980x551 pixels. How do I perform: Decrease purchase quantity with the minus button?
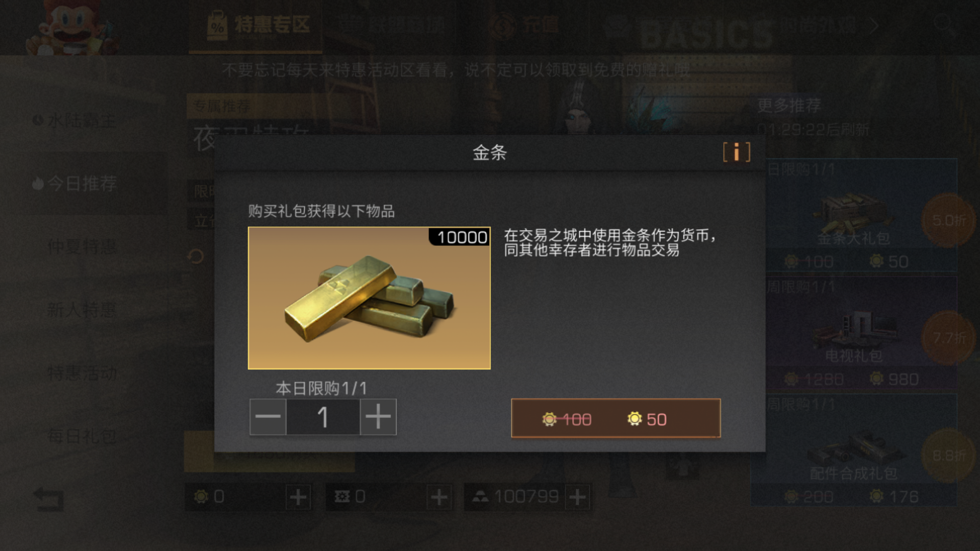tap(268, 417)
